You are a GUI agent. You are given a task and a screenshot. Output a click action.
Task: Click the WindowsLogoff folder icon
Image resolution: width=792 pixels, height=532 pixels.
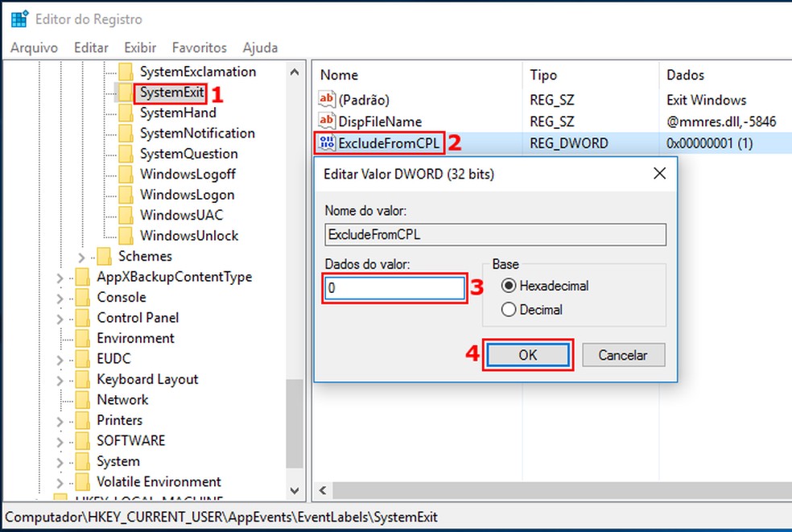click(x=126, y=175)
